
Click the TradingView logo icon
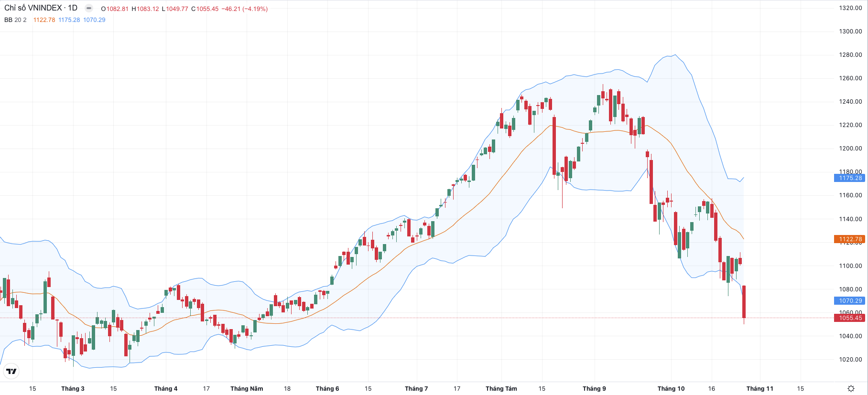[11, 371]
